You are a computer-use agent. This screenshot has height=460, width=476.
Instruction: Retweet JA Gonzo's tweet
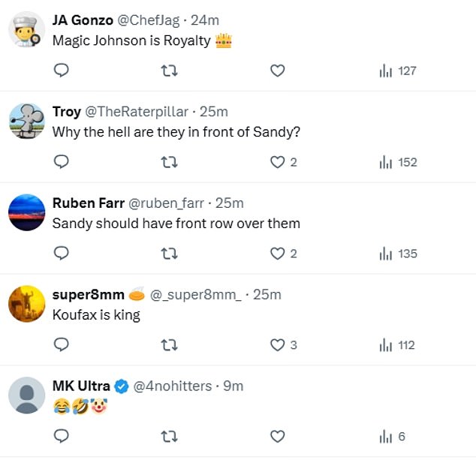[170, 71]
